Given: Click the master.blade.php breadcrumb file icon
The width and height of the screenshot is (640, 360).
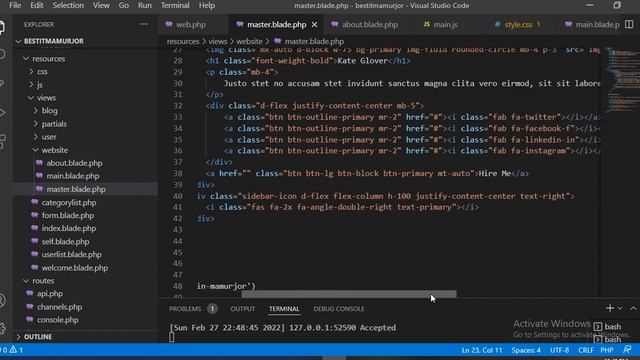Looking at the screenshot, I should tap(278, 41).
